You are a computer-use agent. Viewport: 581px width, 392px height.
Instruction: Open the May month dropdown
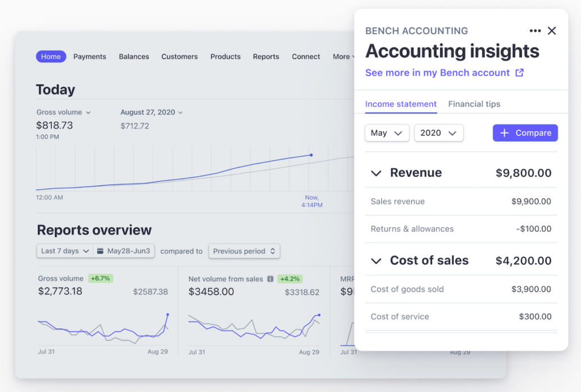tap(387, 133)
